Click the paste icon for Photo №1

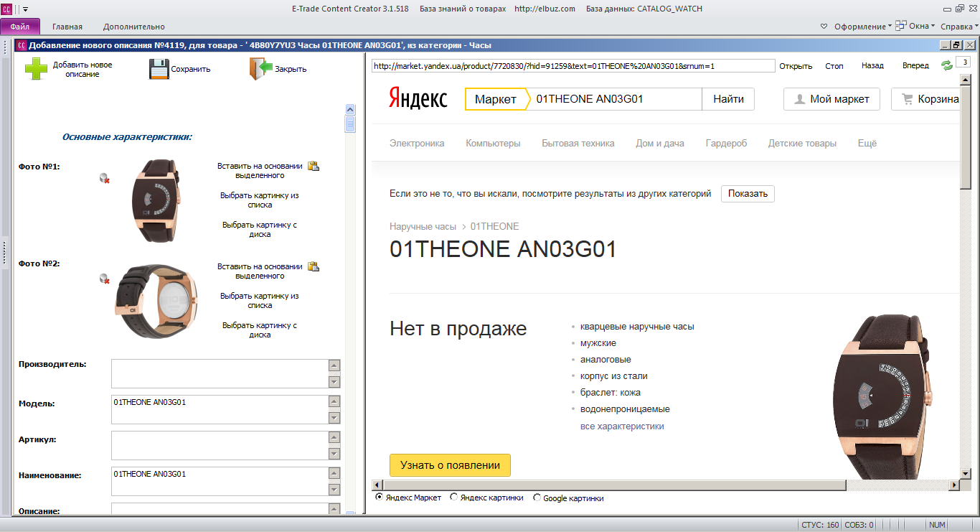(314, 166)
